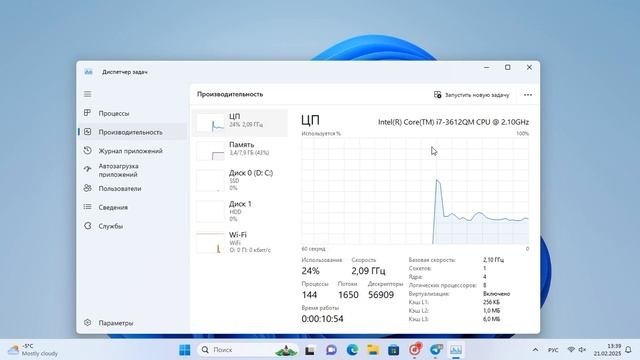Click the Службы gear icon
This screenshot has height=360, width=640.
click(87, 226)
